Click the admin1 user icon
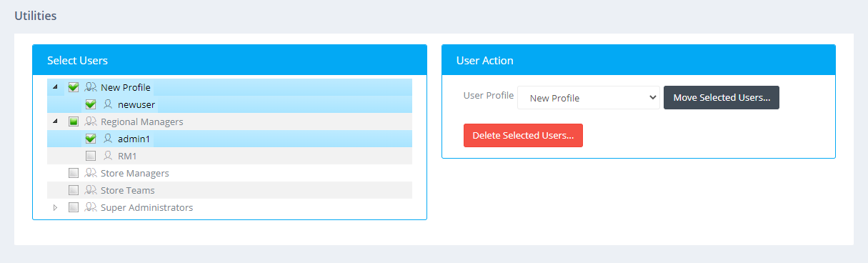This screenshot has height=263, width=868. [x=108, y=139]
